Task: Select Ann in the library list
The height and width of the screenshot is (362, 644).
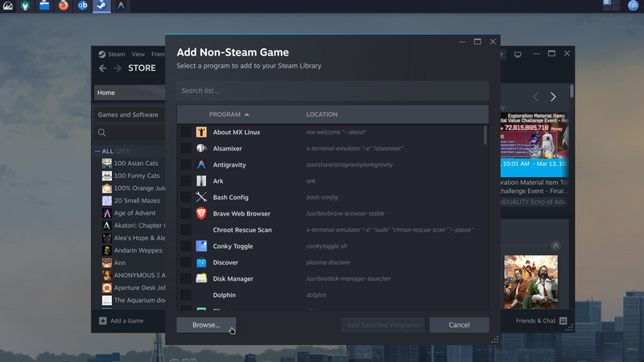Action: (x=120, y=263)
